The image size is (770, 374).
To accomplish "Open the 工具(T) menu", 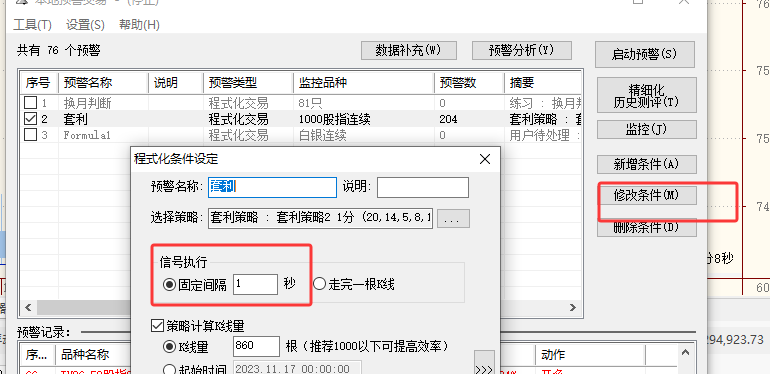I will coord(32,25).
